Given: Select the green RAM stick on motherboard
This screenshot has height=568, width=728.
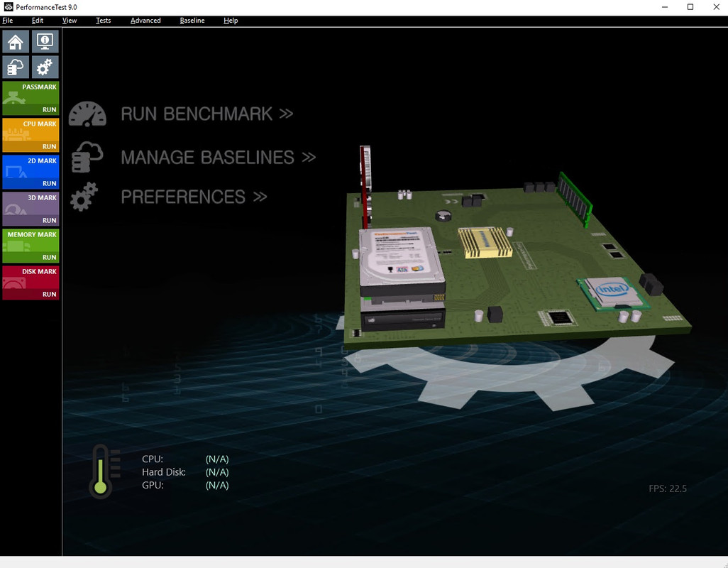Looking at the screenshot, I should pos(575,199).
